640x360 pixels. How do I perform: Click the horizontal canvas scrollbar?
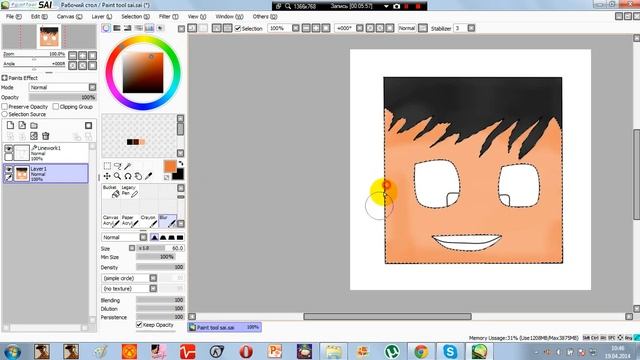coord(387,316)
